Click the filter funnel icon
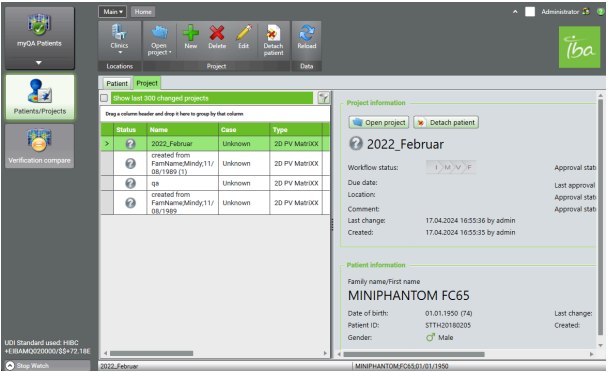Viewport: 608px width, 372px height. 323,98
